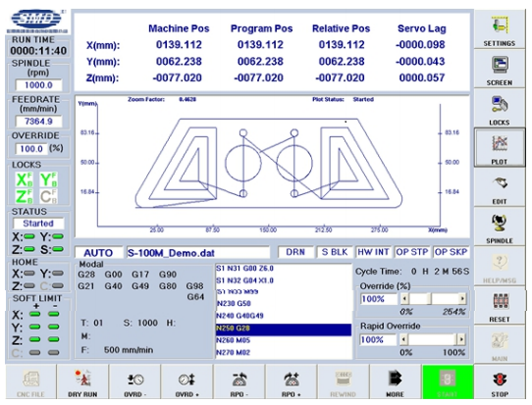Toggle the Y axis lock
Screen dimensions: 532x405
(48, 179)
